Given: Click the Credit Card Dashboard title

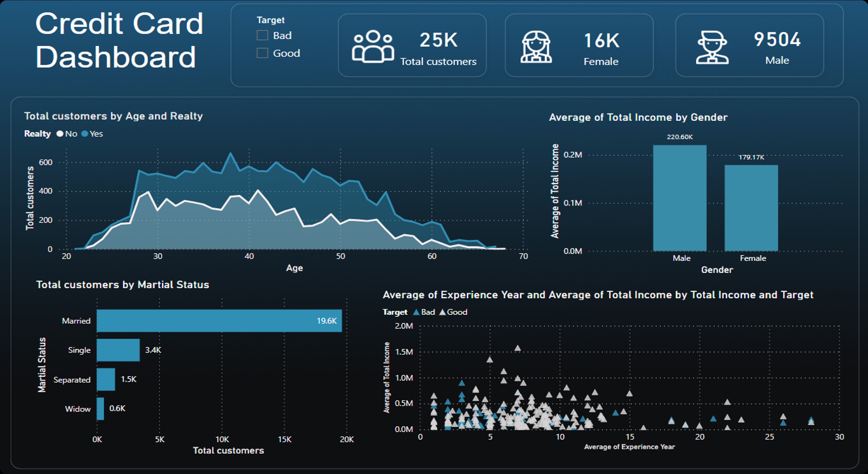Looking at the screenshot, I should pos(119,40).
